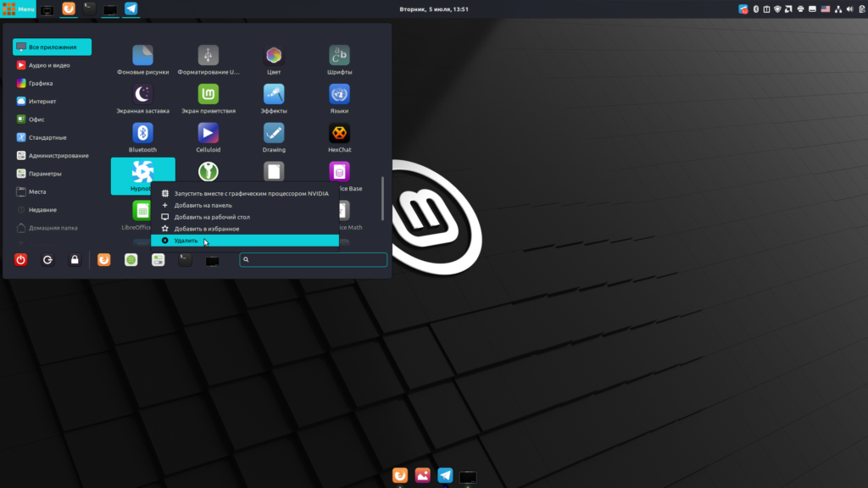Focus the application menu search field

point(315,260)
